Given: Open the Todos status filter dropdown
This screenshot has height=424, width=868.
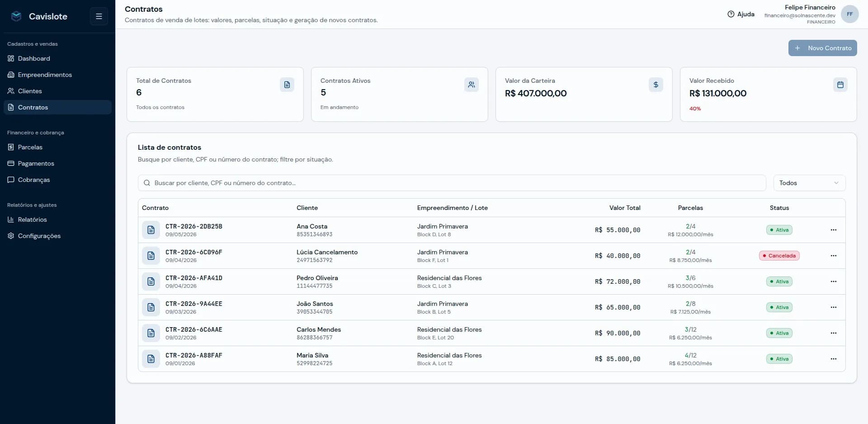Looking at the screenshot, I should 809,183.
